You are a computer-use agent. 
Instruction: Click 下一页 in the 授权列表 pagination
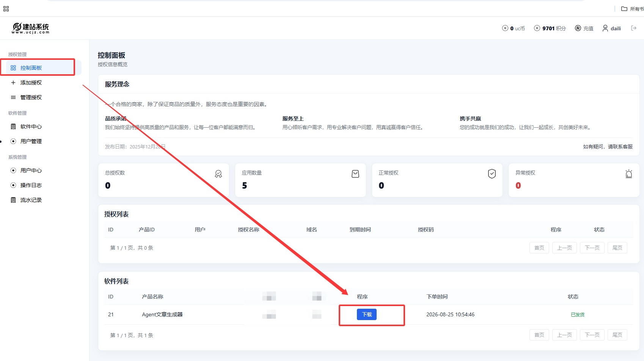[592, 248]
